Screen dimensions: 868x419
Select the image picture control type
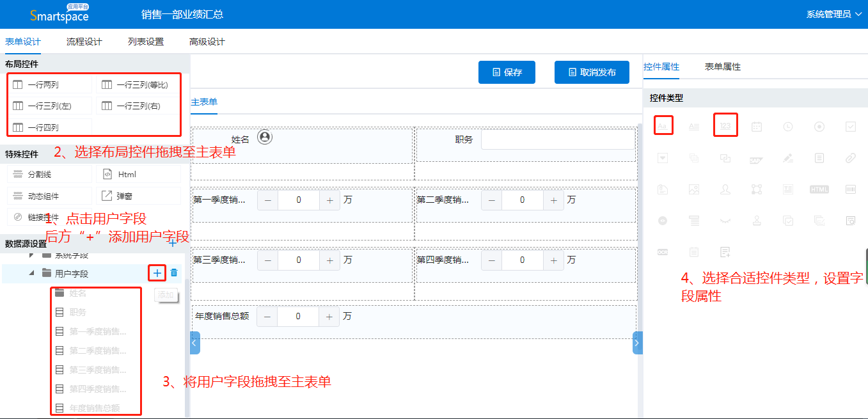(x=694, y=189)
